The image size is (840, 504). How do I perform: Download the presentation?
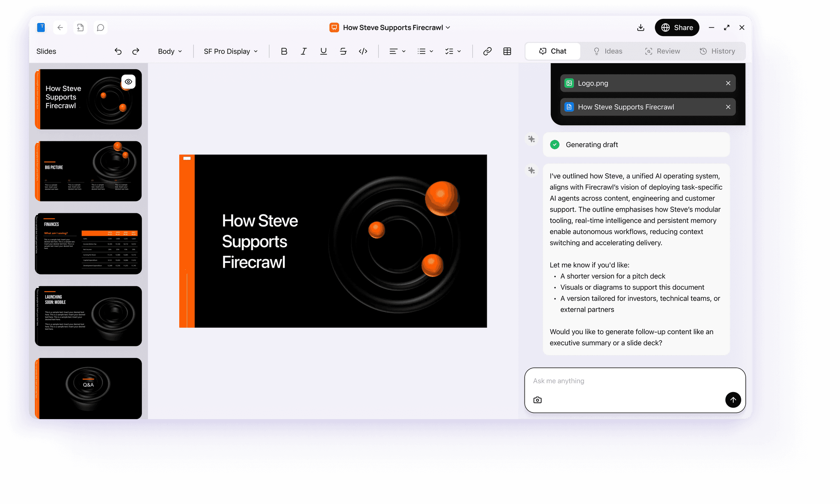click(641, 27)
